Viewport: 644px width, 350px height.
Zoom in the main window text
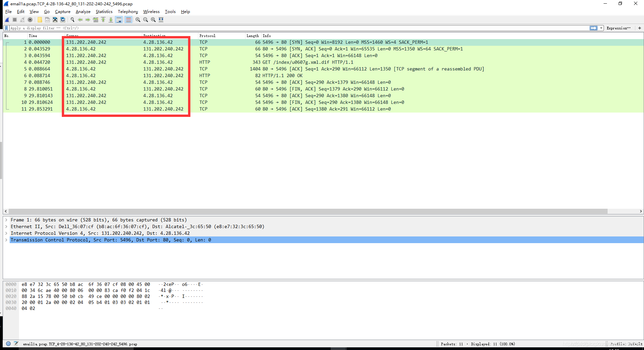[x=138, y=20]
